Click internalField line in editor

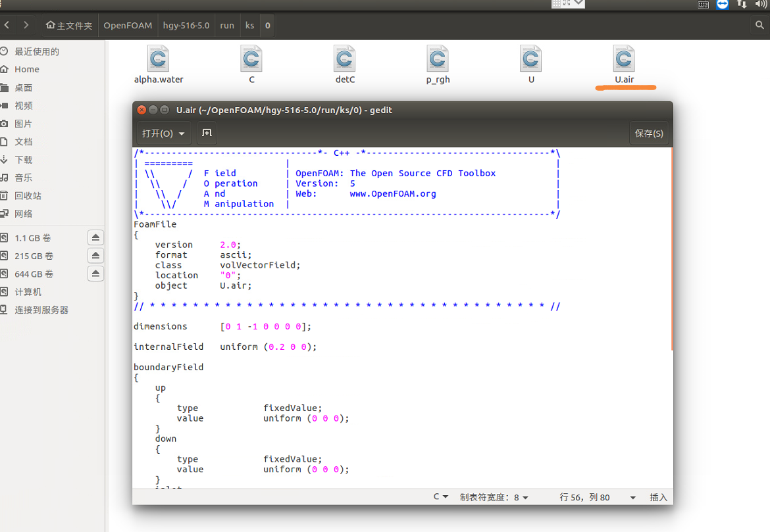tap(225, 347)
